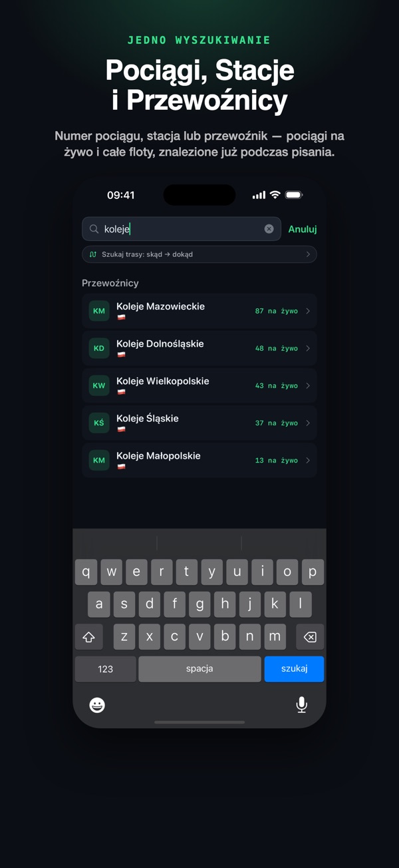
Task: Start dictation with the microphone icon
Action: tap(301, 705)
